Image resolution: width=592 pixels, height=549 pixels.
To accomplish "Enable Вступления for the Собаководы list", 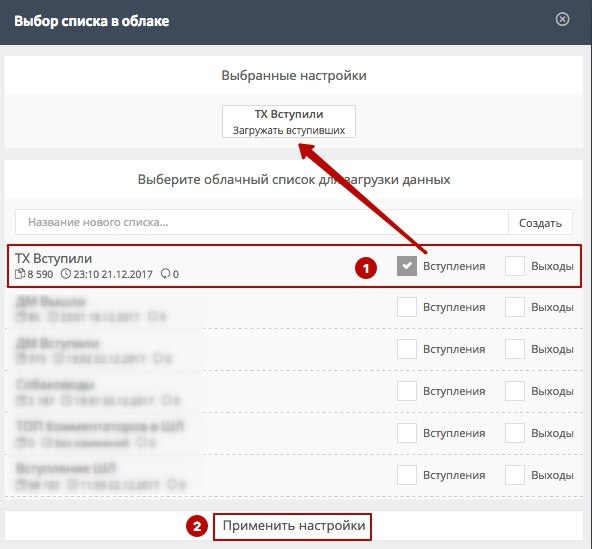I will 407,390.
